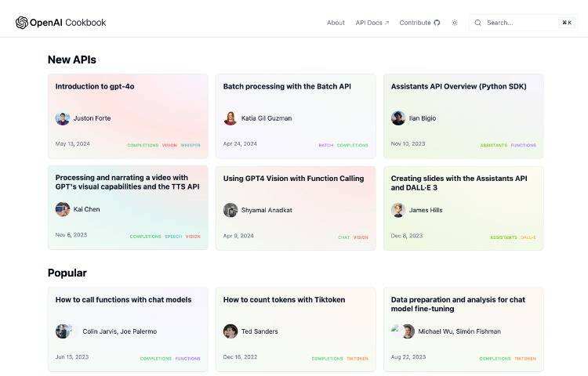Viewport: 588px width, 376px height.
Task: Click the OpenAI logo icon
Action: [21, 23]
